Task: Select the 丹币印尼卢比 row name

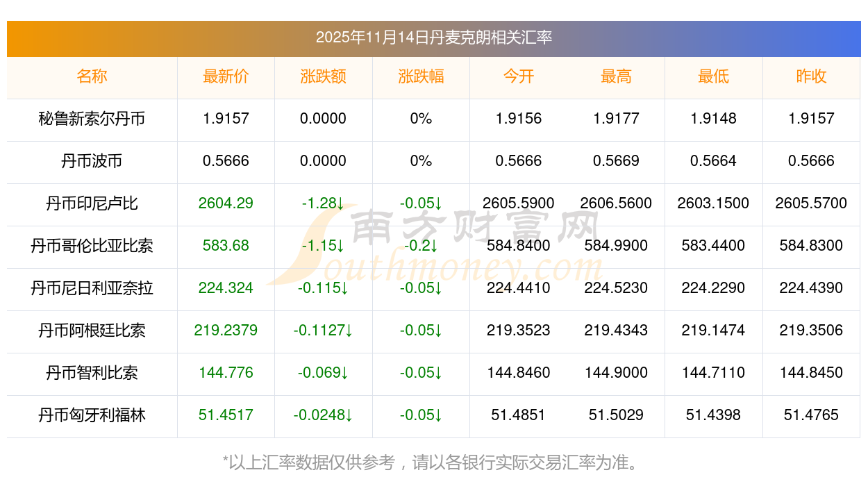Action: [x=92, y=203]
